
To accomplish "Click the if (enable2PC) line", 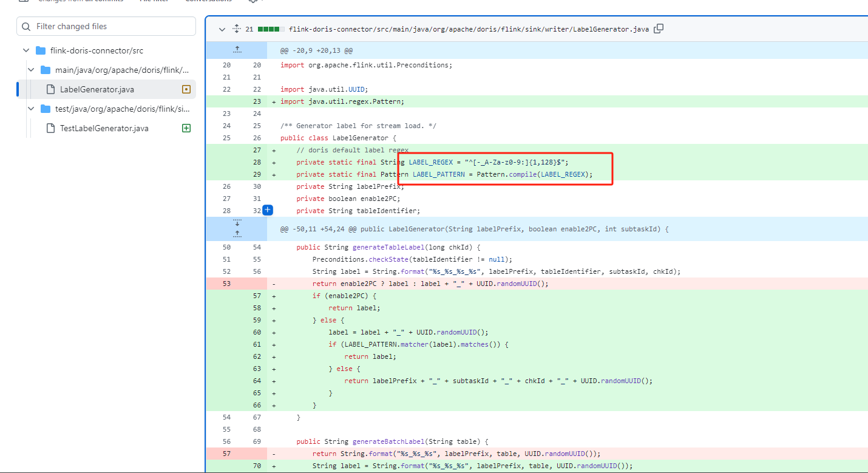I will point(345,296).
